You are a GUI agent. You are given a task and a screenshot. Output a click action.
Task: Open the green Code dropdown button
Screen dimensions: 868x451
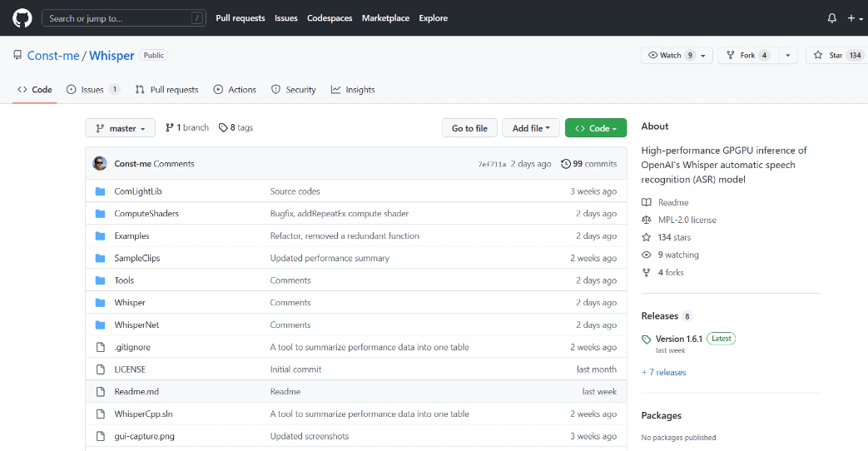pyautogui.click(x=596, y=128)
